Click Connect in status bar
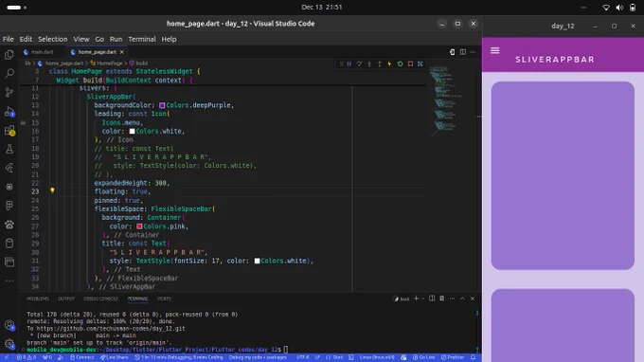 coord(81,357)
